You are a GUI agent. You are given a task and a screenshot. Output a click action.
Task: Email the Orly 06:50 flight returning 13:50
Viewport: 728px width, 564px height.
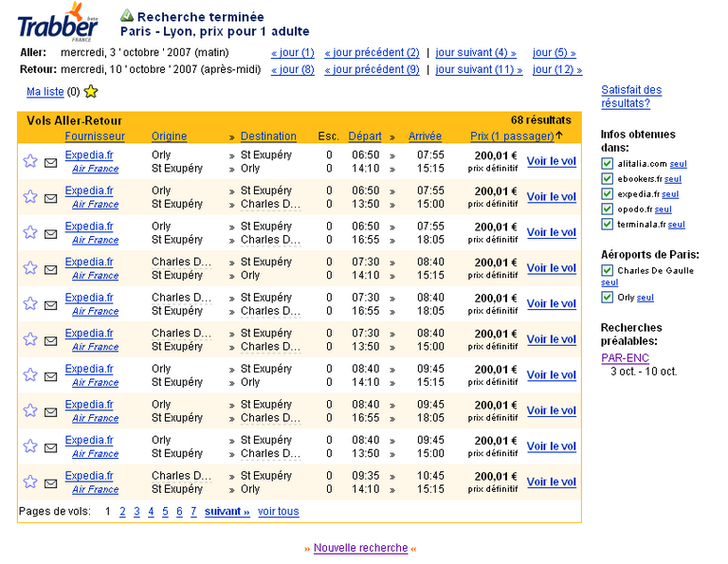click(50, 199)
